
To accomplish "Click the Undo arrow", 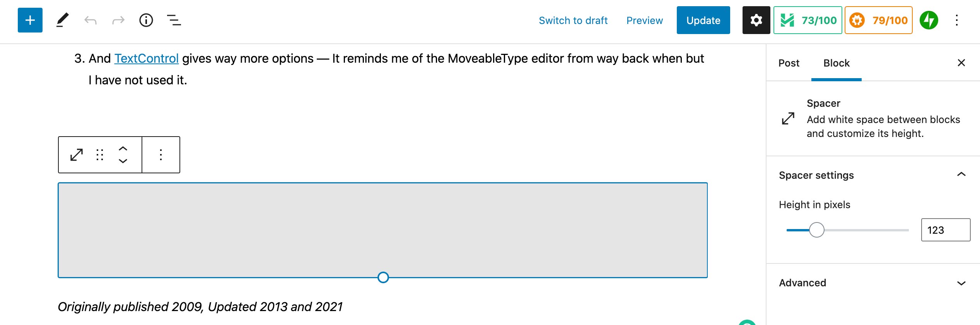I will point(91,20).
